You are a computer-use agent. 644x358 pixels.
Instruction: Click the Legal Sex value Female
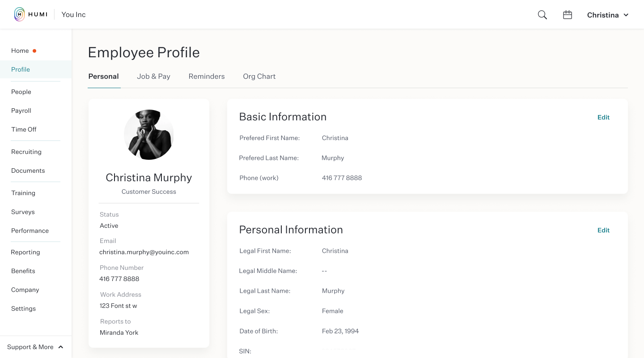[333, 311]
